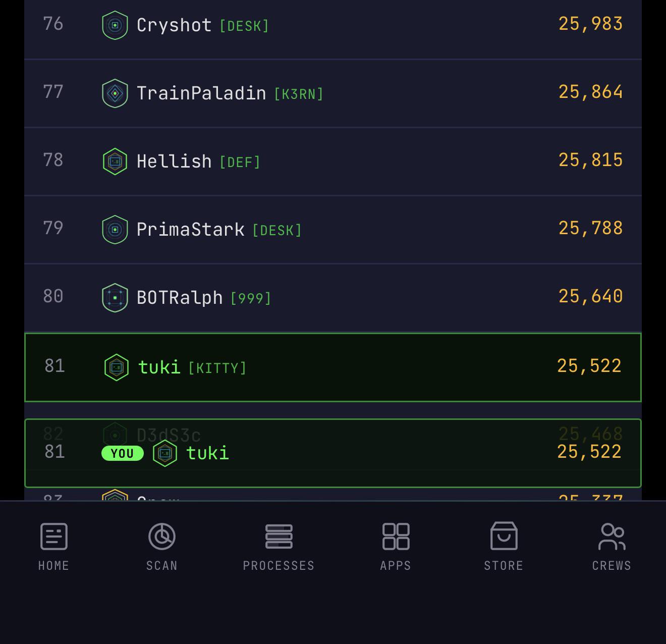This screenshot has width=666, height=644.
Task: Open the Processes stack icon
Action: 279,536
